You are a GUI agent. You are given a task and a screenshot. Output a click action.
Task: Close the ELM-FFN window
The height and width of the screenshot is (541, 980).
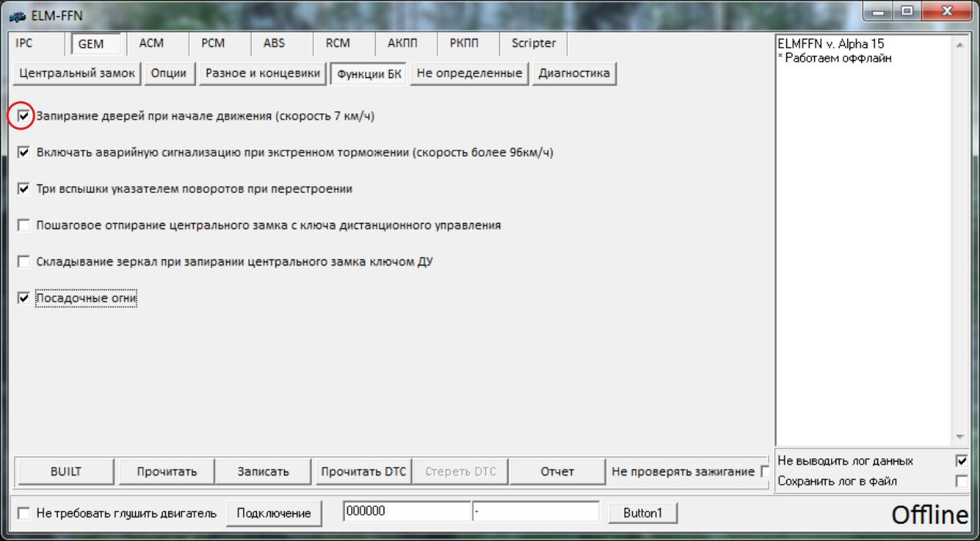click(945, 12)
